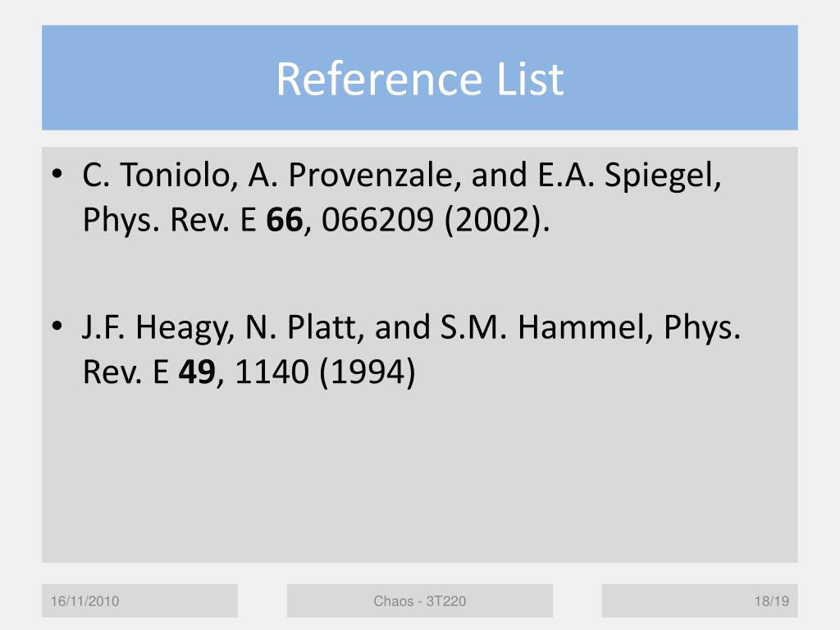The width and height of the screenshot is (840, 630).
Task: Click the year (1994) in the second reference
Action: tap(366, 373)
